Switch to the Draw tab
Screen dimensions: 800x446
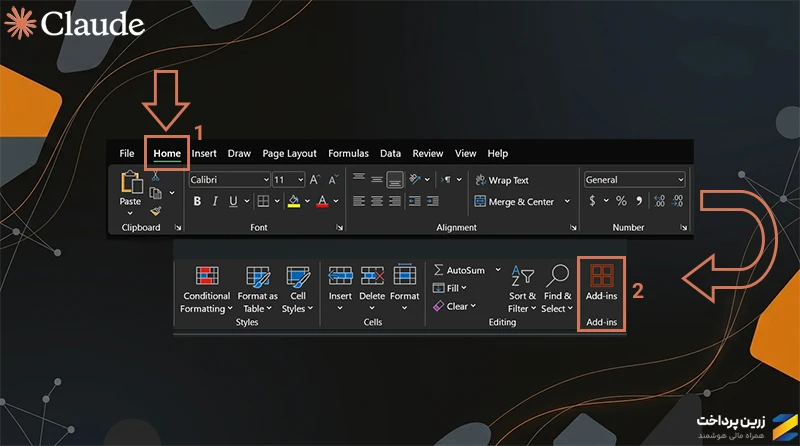coord(239,154)
